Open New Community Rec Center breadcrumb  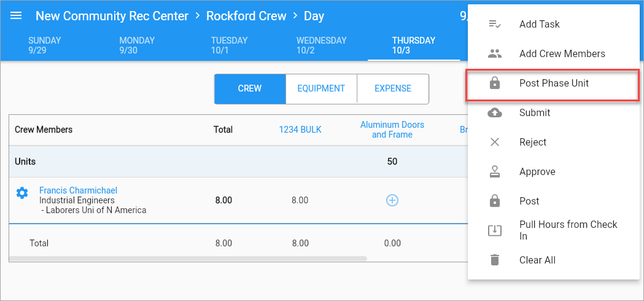tap(112, 16)
